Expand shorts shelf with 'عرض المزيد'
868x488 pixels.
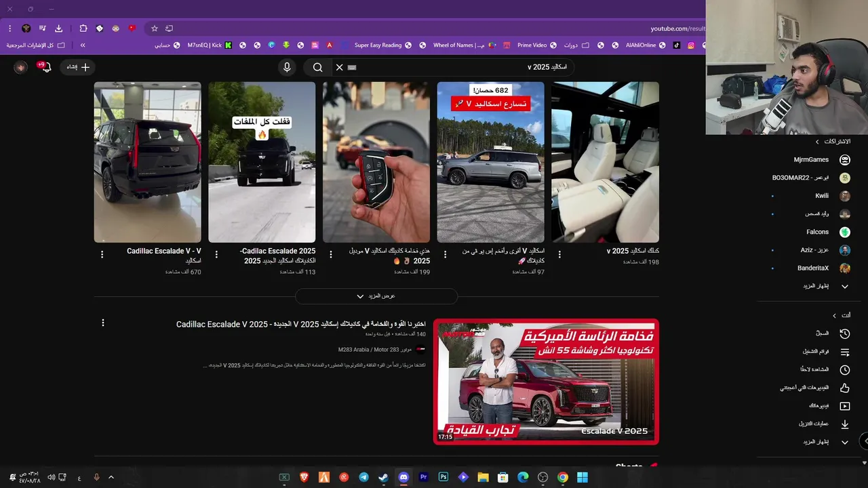[376, 296]
